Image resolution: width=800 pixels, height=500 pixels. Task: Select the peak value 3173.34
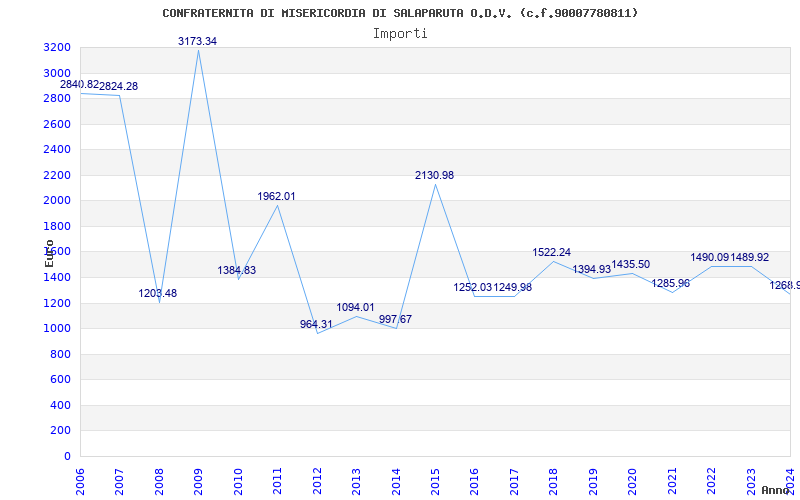pyautogui.click(x=197, y=41)
